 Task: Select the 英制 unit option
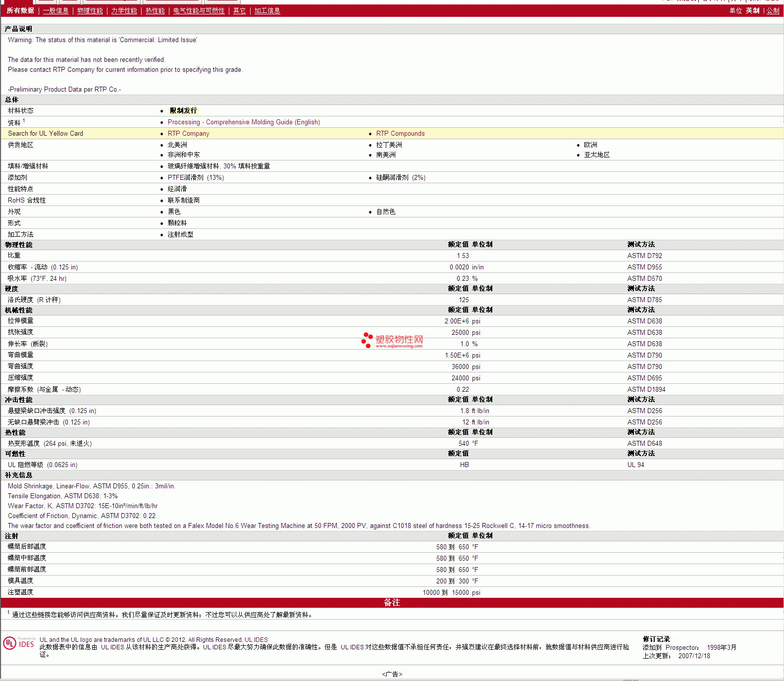coord(752,11)
